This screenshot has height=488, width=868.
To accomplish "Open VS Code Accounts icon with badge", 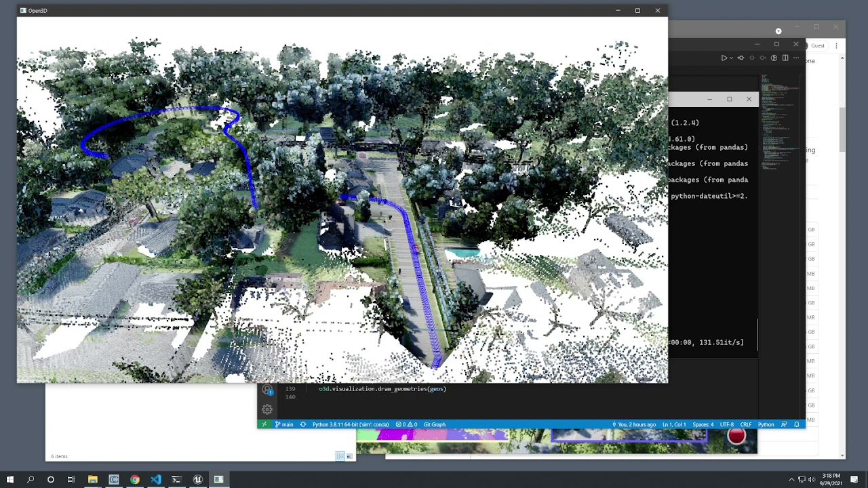I will (267, 390).
